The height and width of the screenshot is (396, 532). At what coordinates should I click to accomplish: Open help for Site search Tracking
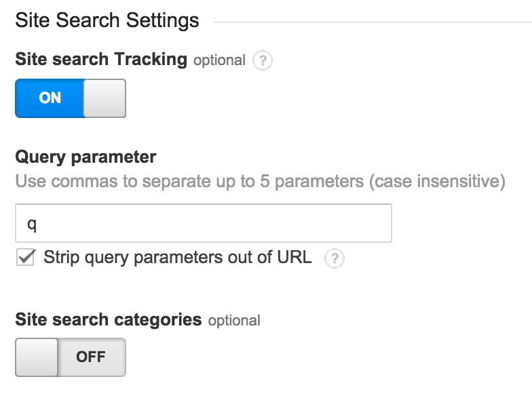(262, 60)
